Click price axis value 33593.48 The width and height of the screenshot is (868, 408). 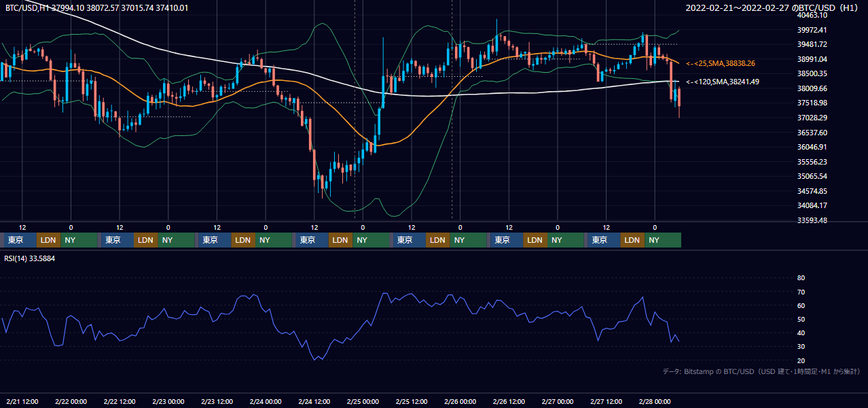(x=812, y=220)
